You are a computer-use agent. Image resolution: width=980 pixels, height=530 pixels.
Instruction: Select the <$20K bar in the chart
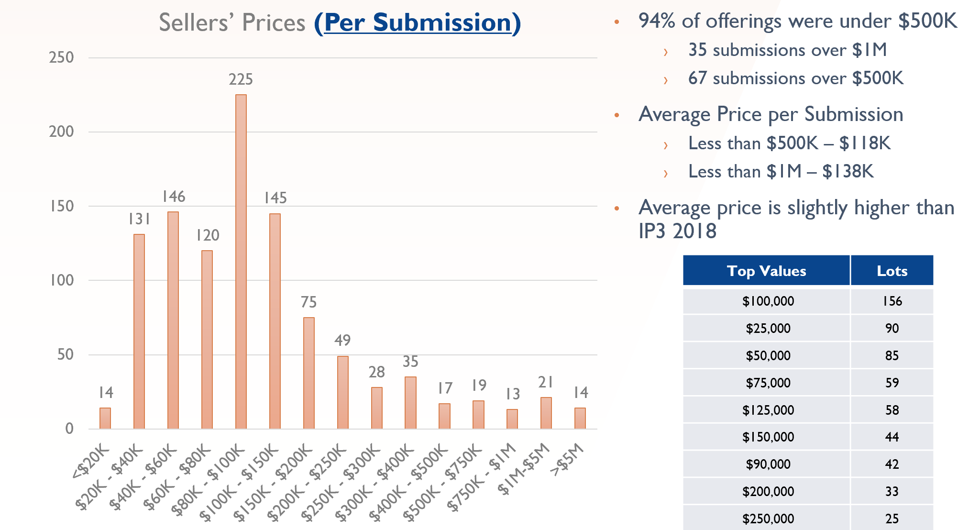click(105, 418)
